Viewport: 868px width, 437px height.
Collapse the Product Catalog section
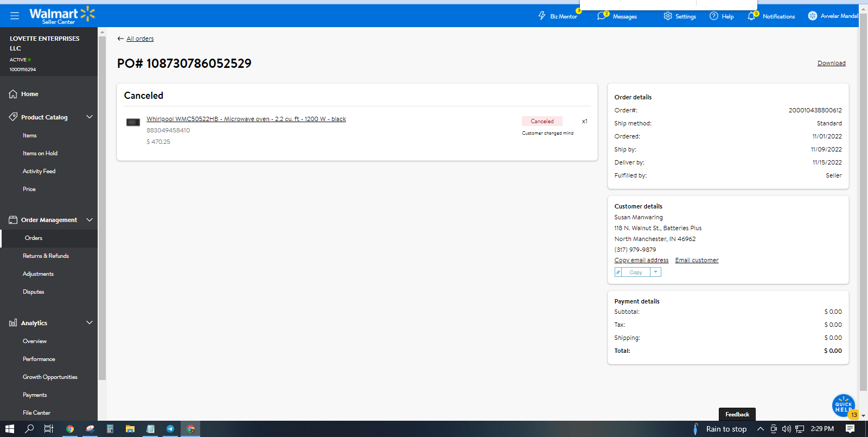coord(90,117)
